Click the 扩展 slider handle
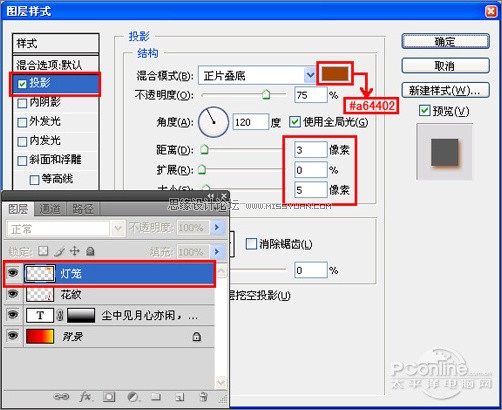 click(202, 170)
